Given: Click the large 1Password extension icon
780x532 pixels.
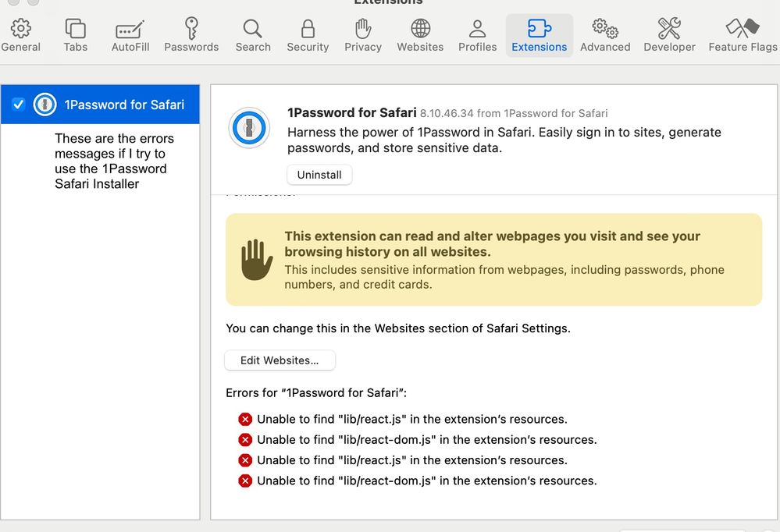Looking at the screenshot, I should click(x=249, y=128).
